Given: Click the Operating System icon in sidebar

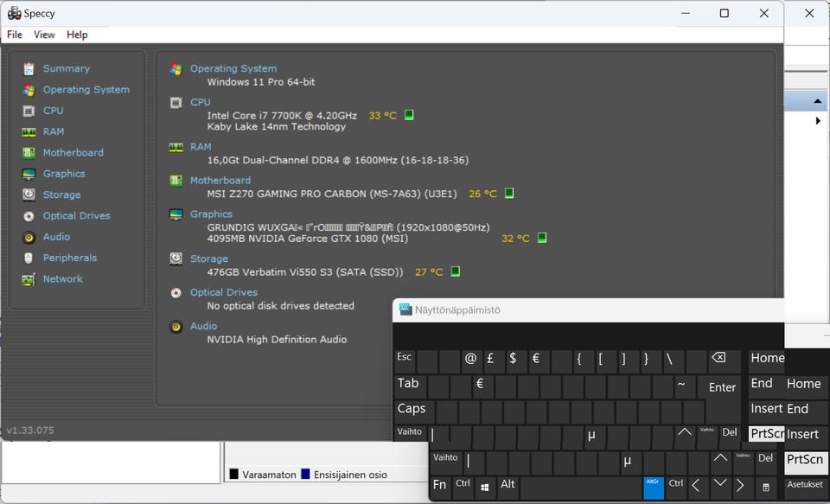Looking at the screenshot, I should (x=29, y=90).
